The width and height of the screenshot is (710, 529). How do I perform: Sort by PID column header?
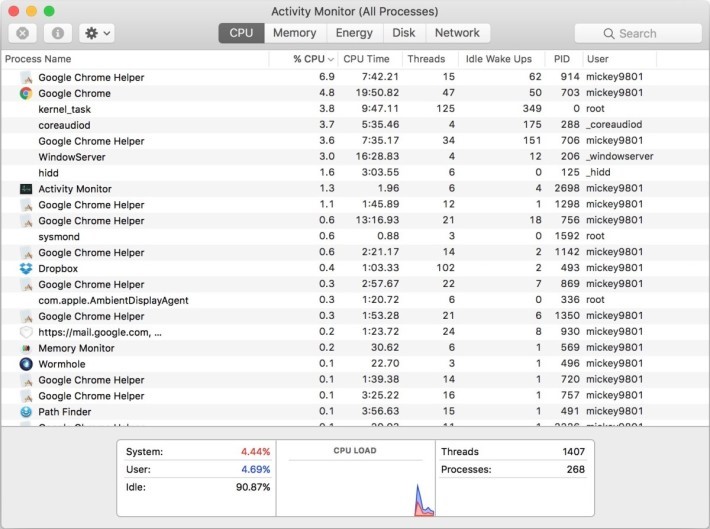[x=562, y=59]
